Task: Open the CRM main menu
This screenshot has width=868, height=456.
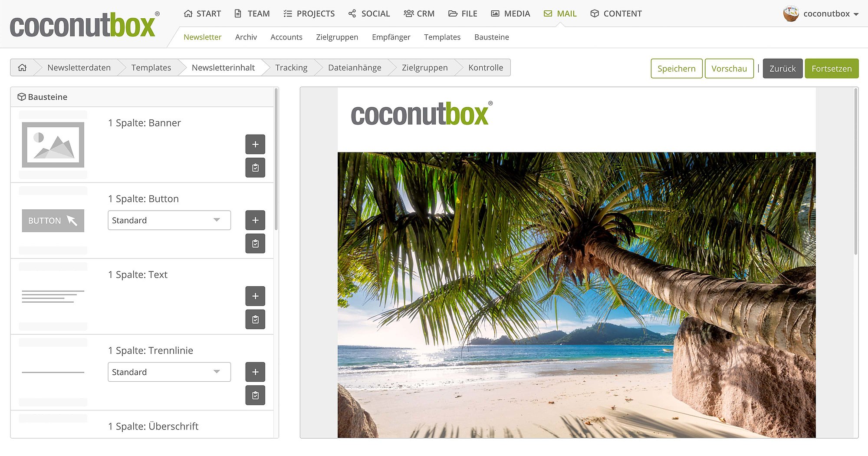Action: pyautogui.click(x=419, y=13)
